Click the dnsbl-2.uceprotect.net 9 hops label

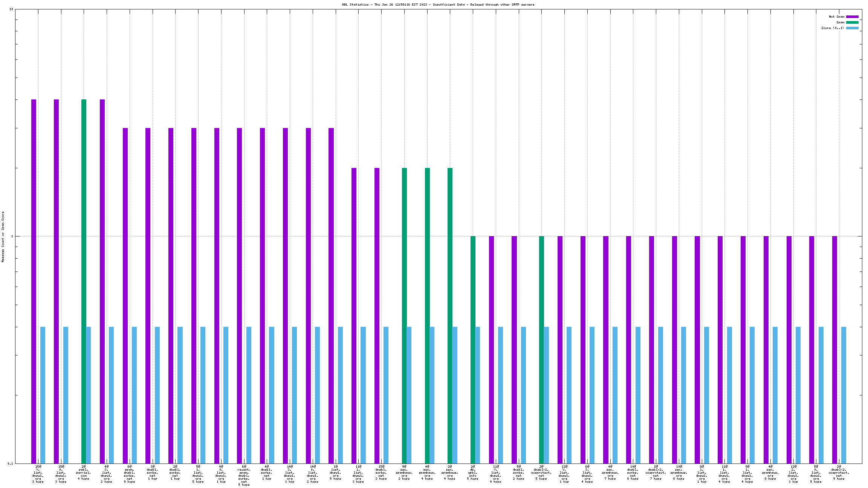839,473
